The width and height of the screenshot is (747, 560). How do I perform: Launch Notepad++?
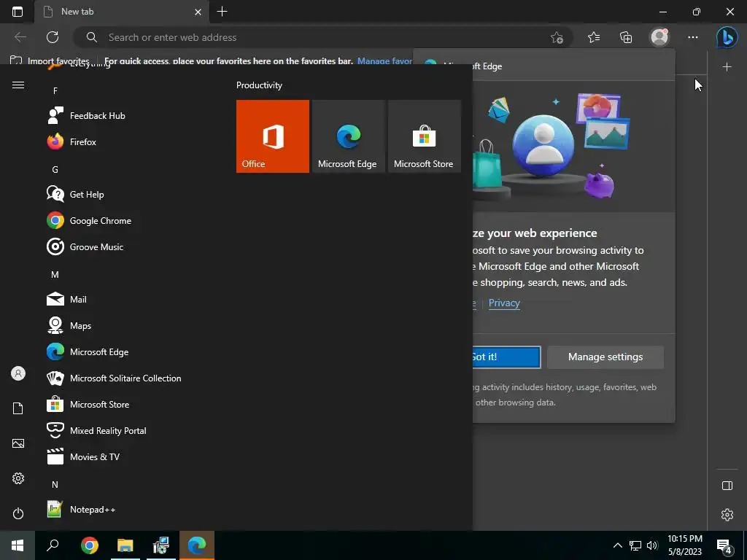coord(115,510)
